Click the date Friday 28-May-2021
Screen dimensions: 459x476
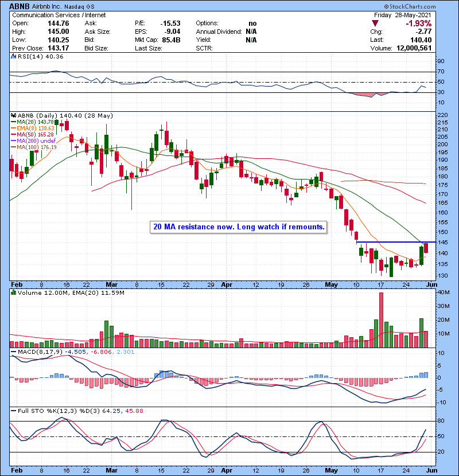(x=403, y=15)
